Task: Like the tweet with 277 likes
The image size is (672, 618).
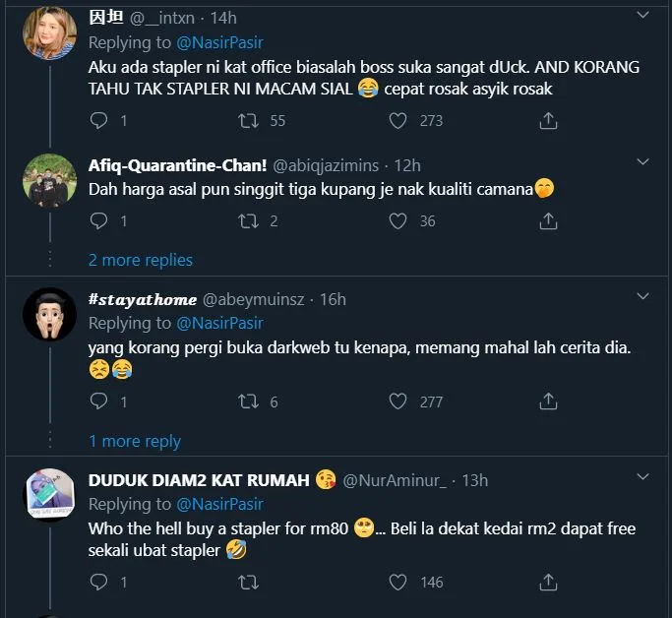Action: (397, 402)
